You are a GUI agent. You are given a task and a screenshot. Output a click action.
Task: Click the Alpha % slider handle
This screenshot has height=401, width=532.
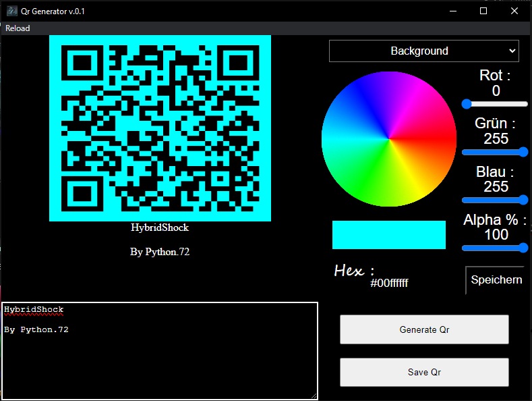click(x=523, y=248)
